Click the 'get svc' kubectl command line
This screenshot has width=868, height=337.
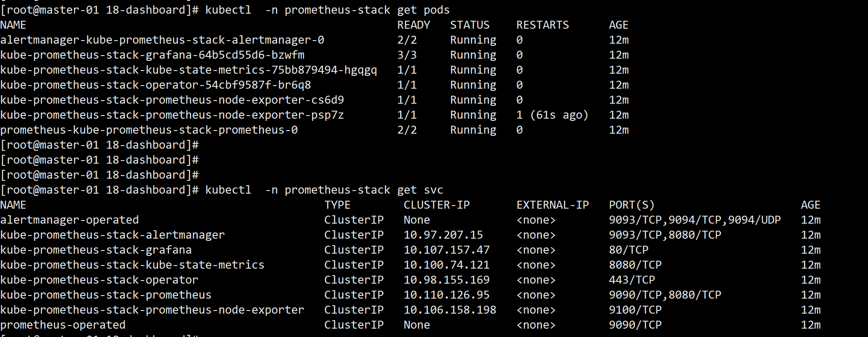pyautogui.click(x=222, y=190)
